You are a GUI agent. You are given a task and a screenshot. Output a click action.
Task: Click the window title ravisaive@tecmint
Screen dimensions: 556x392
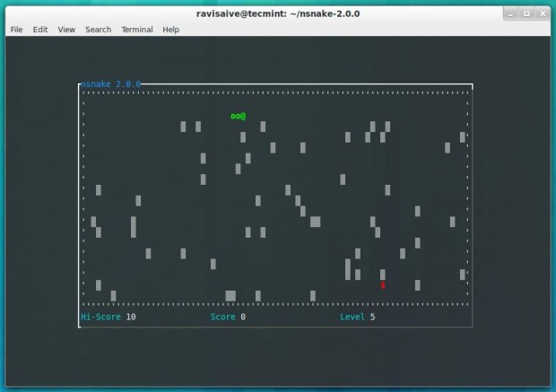pos(278,13)
